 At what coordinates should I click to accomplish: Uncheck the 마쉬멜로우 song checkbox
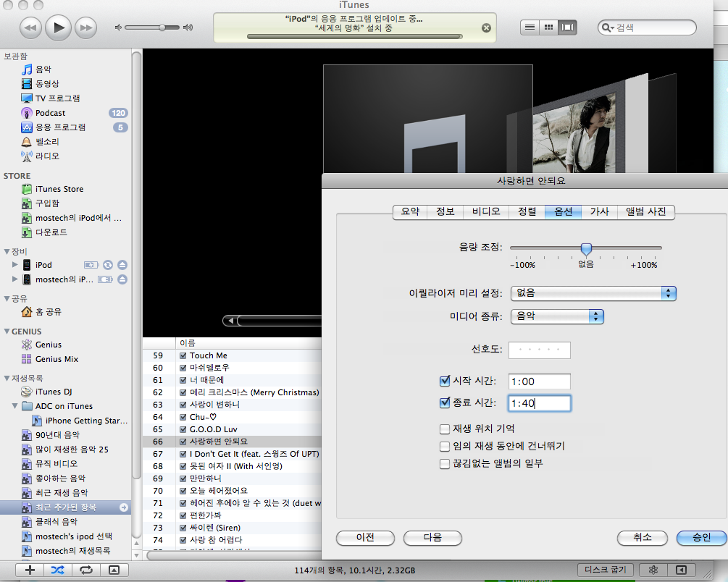click(183, 368)
